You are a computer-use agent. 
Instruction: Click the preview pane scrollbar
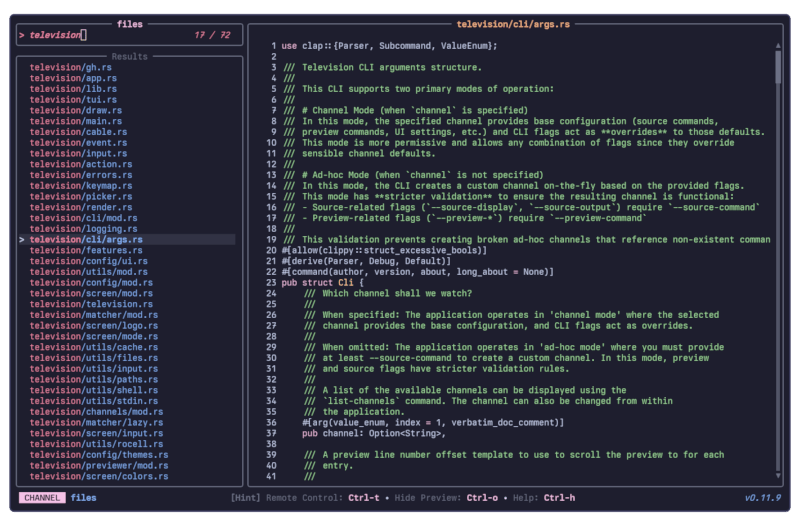pyautogui.click(x=778, y=65)
